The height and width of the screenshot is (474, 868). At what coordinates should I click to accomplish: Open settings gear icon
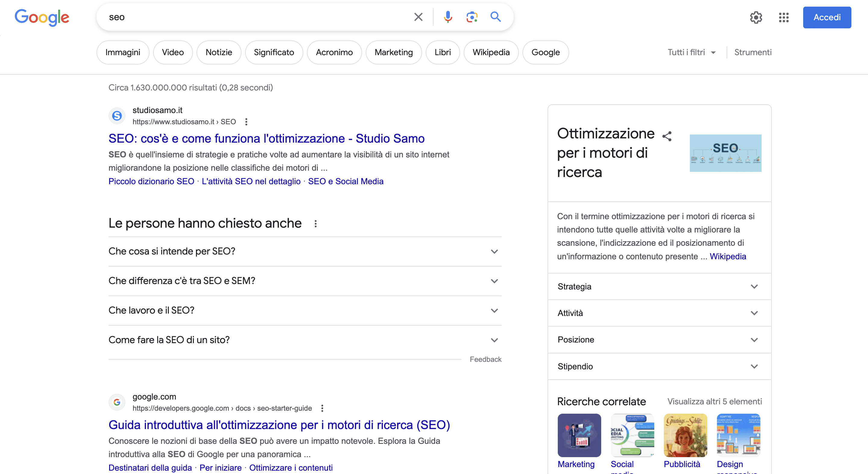coord(756,17)
